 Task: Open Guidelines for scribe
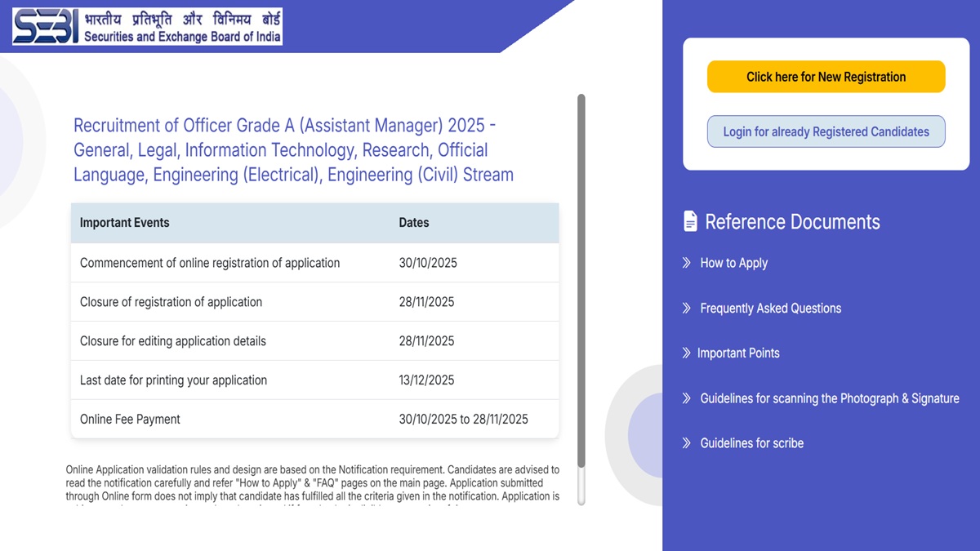(x=751, y=442)
